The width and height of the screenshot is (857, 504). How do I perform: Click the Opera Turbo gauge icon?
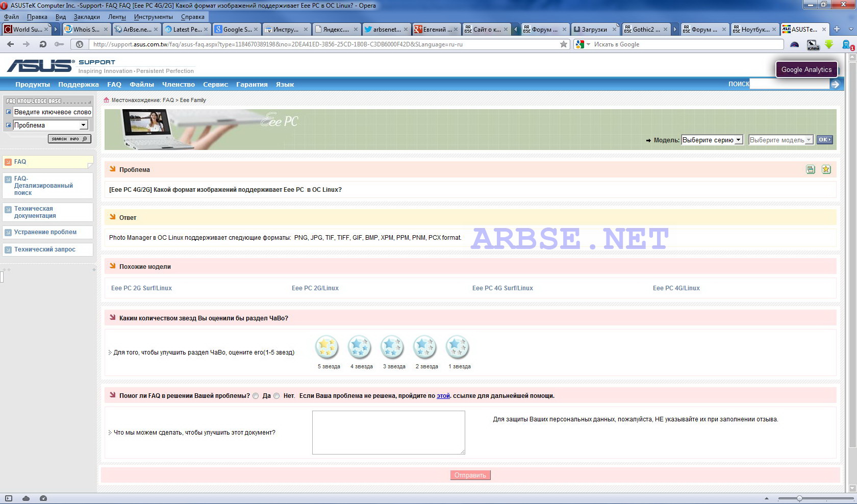43,498
